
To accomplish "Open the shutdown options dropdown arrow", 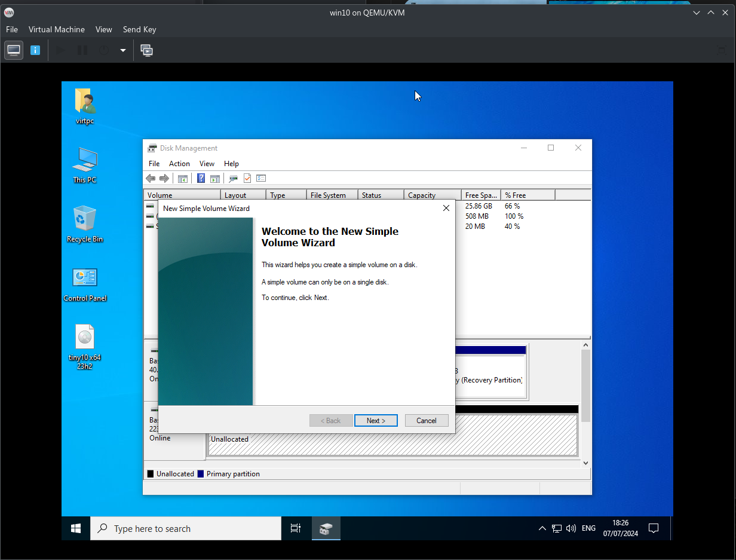I will [123, 50].
